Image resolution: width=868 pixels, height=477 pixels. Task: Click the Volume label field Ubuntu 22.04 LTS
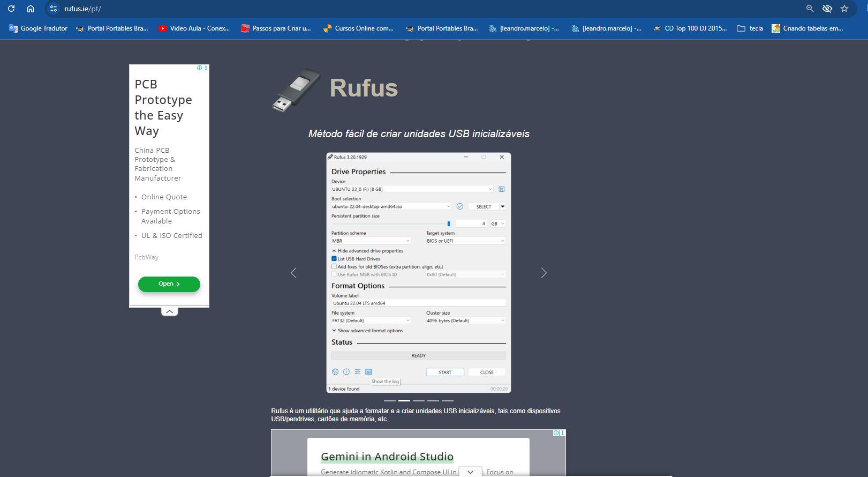click(x=419, y=303)
